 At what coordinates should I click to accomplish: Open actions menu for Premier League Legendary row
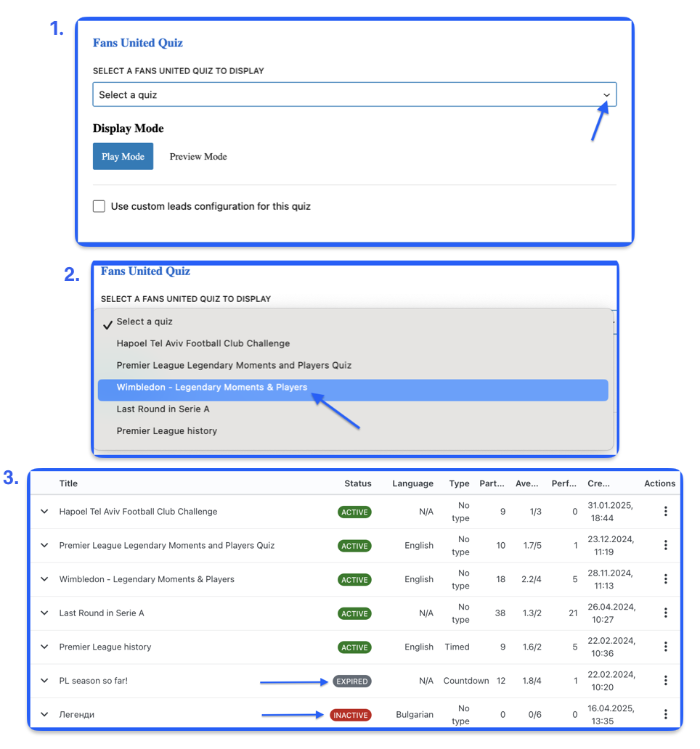pos(666,546)
